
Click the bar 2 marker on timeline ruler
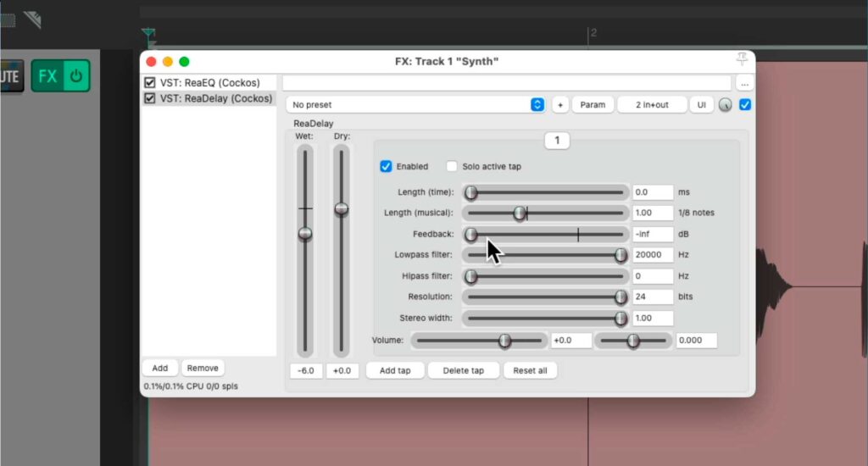[x=593, y=33]
